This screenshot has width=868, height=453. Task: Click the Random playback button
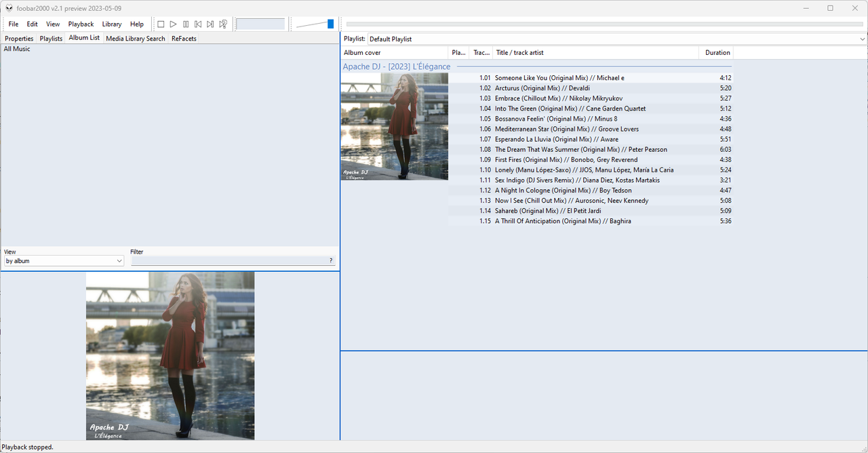click(x=223, y=24)
